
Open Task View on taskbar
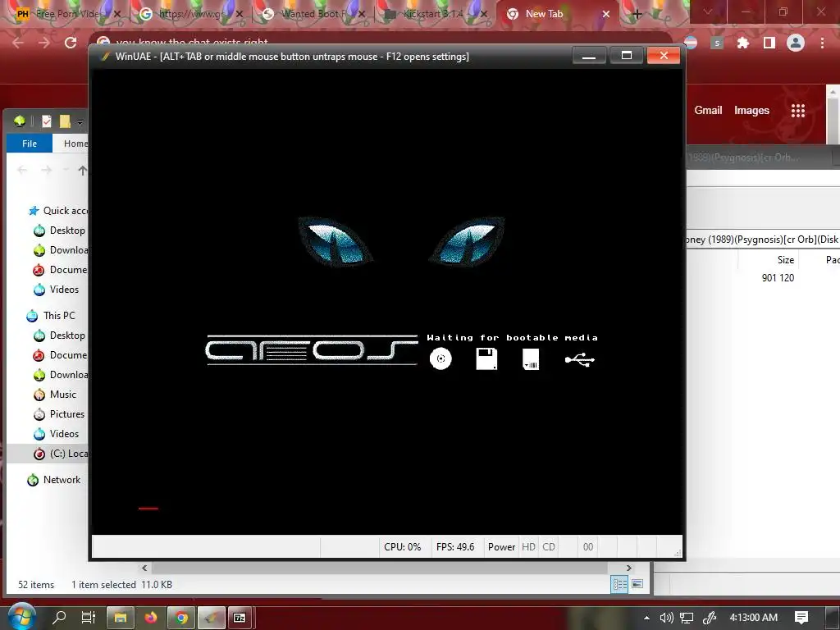click(89, 618)
